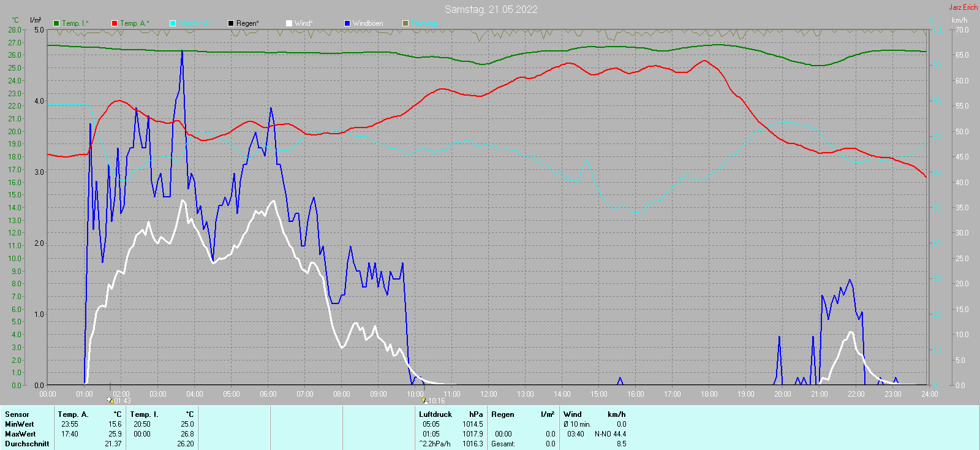Click the Regen column header in table
980x450 pixels.
[502, 414]
